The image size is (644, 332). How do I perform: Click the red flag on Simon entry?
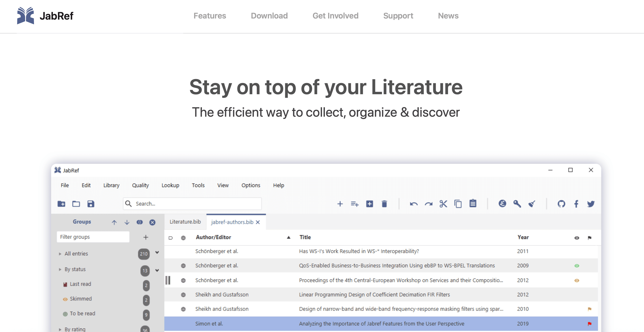589,324
